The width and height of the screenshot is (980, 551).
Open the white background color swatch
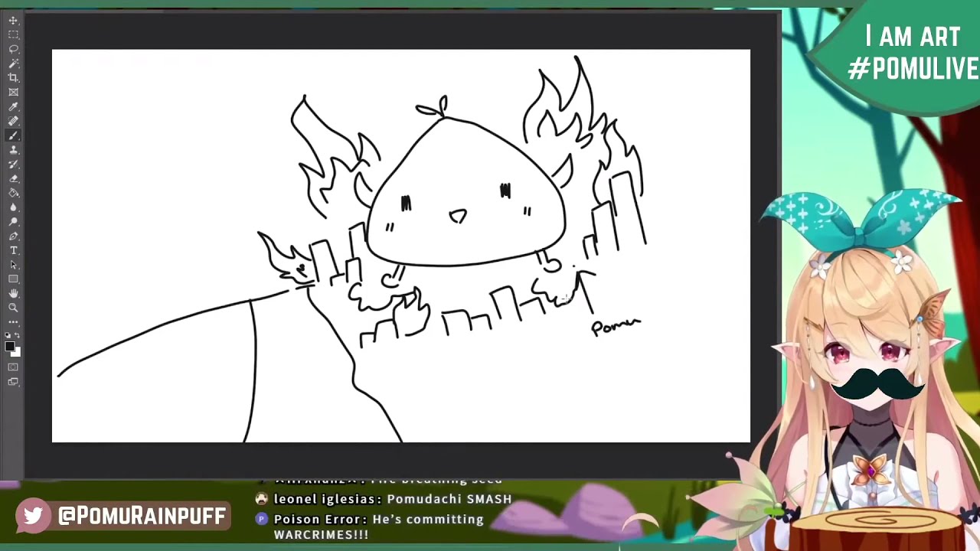coord(17,353)
